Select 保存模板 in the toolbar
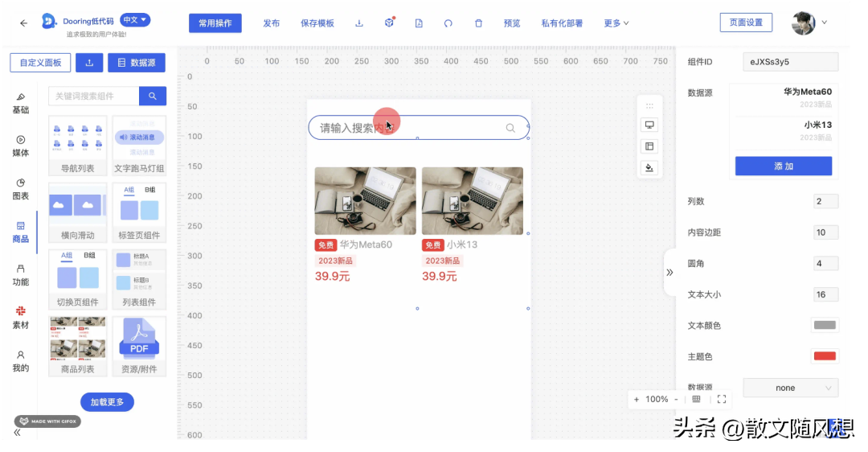 (317, 23)
